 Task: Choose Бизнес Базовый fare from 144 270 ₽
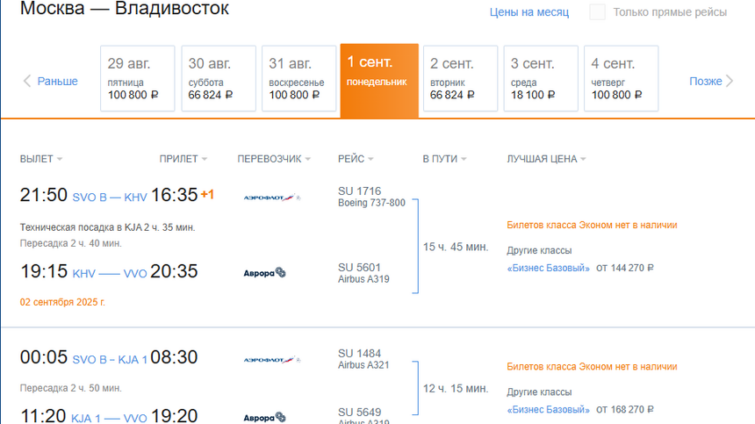[x=548, y=268]
